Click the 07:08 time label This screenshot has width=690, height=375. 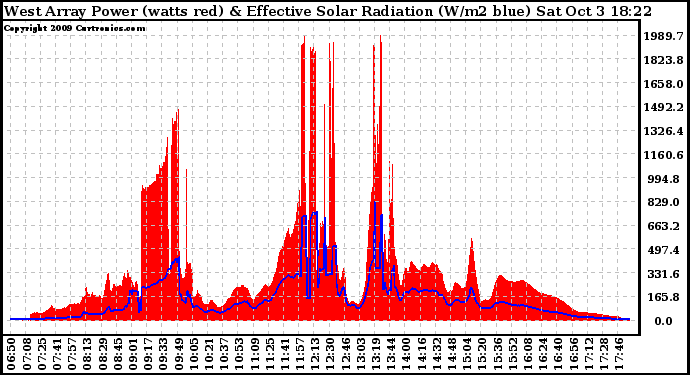26,353
